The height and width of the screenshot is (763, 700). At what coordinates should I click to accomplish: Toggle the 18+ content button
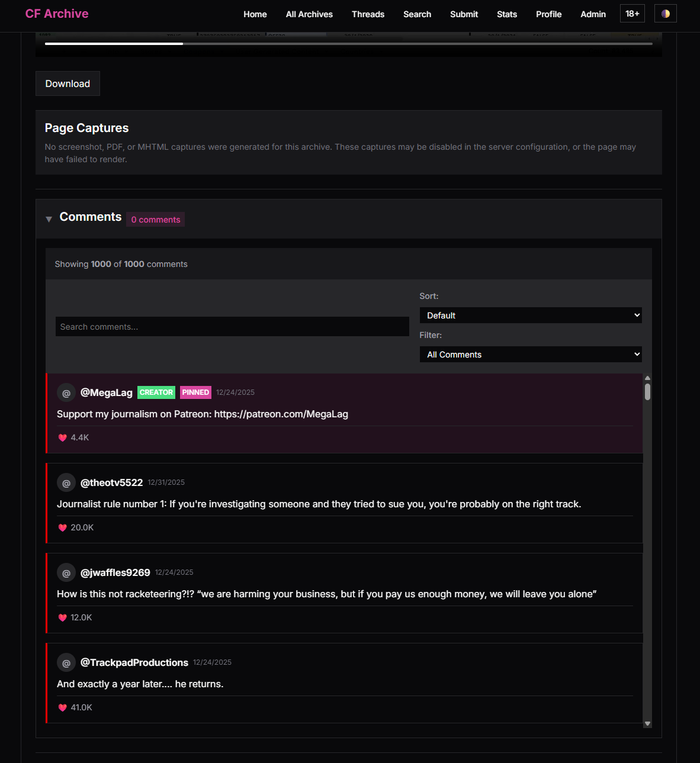pos(632,14)
